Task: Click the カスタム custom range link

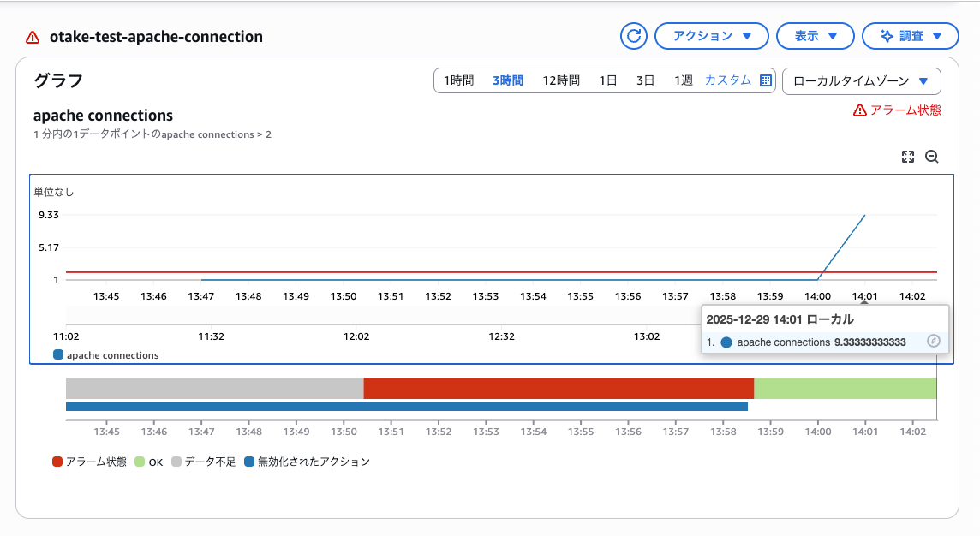Action: point(727,80)
